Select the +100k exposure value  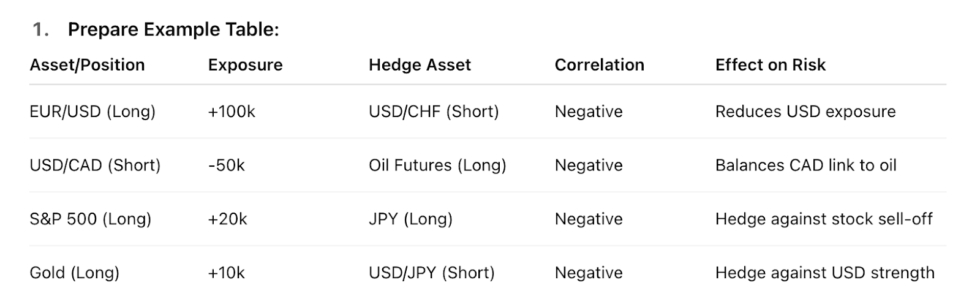pos(232,112)
